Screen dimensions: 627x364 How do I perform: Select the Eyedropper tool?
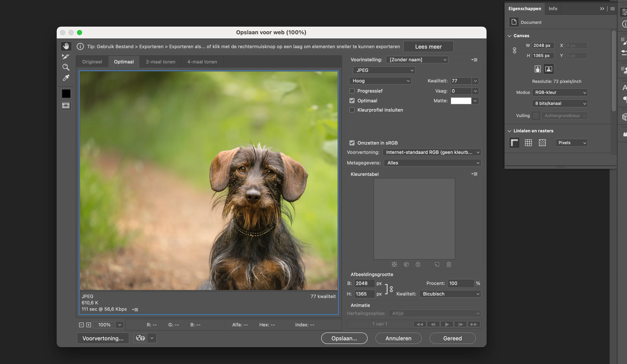66,78
